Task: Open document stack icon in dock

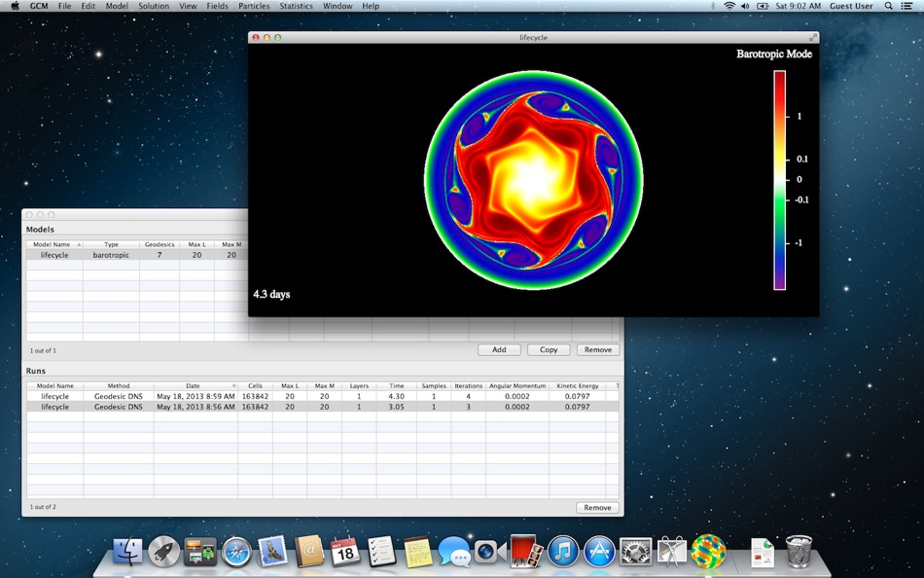Action: (x=763, y=553)
